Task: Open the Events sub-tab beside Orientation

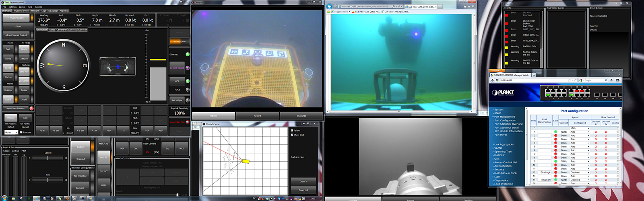Action: tap(52, 29)
